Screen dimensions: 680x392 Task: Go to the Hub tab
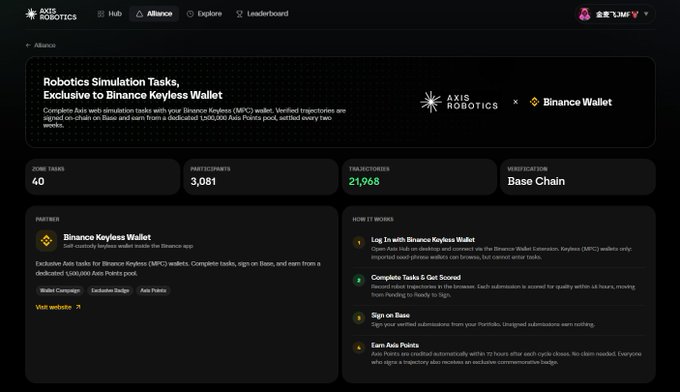coord(109,14)
